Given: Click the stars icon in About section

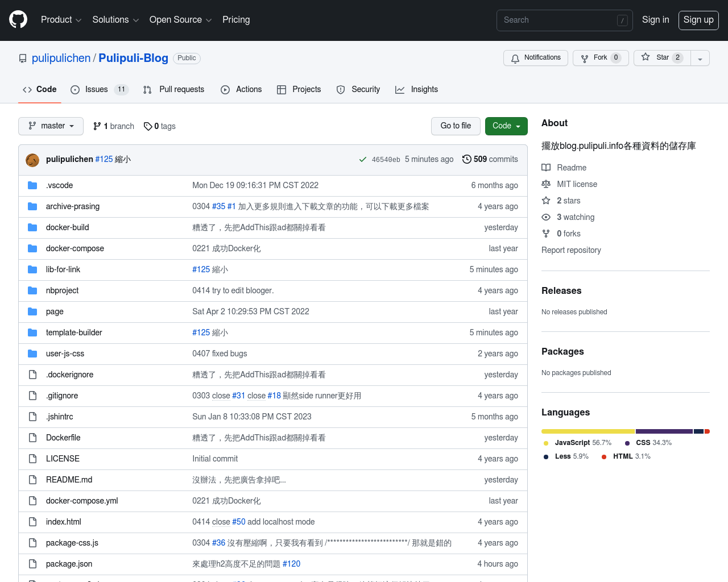Looking at the screenshot, I should [546, 201].
